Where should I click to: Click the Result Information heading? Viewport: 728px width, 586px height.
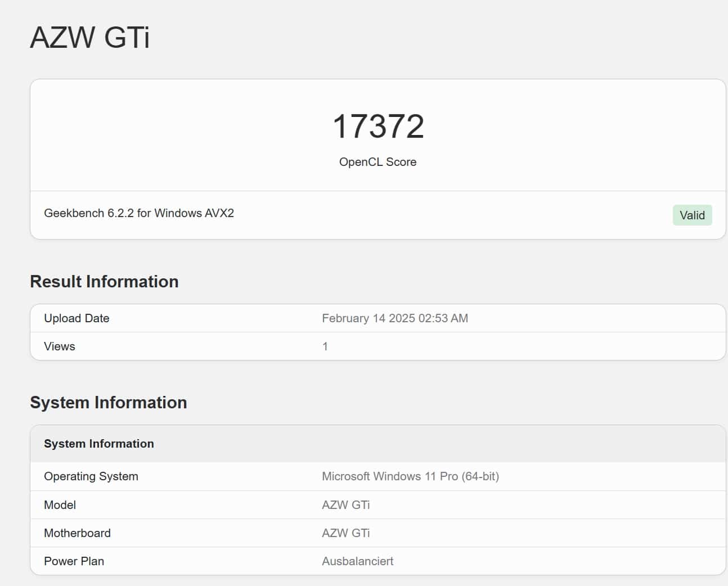tap(104, 281)
